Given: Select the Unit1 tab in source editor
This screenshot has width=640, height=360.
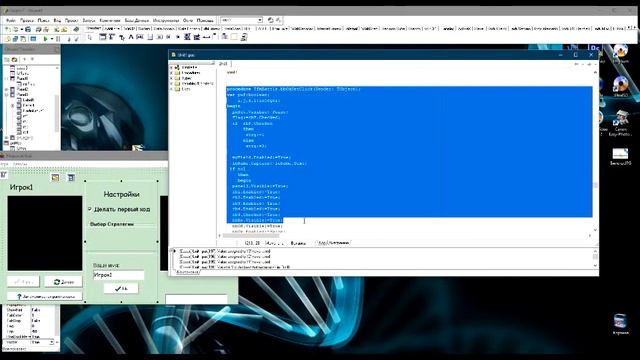Looking at the screenshot, I should click(223, 64).
